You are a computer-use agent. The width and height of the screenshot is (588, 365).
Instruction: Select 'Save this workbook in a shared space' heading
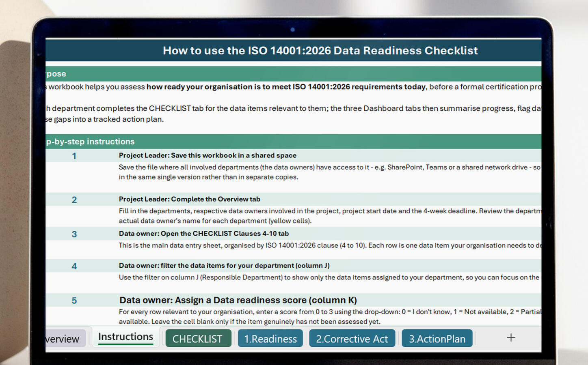tap(233, 155)
